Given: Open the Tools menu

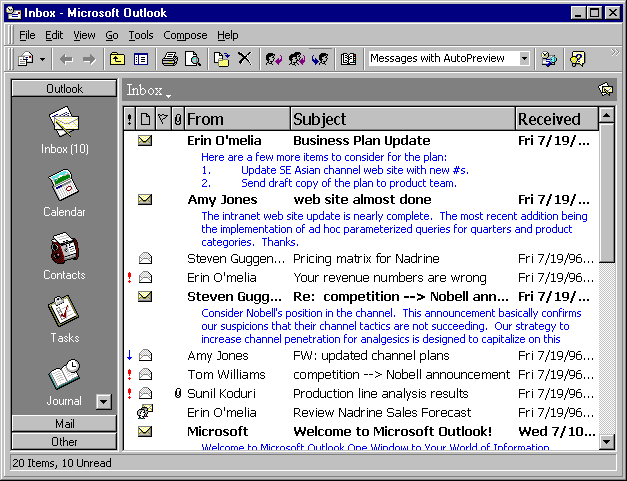Looking at the screenshot, I should (141, 35).
